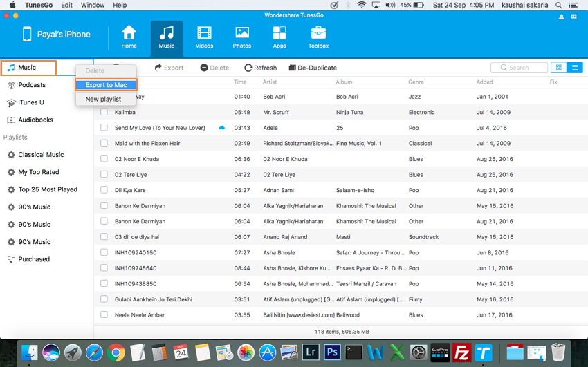Click the feedback chat icon

pyautogui.click(x=573, y=17)
